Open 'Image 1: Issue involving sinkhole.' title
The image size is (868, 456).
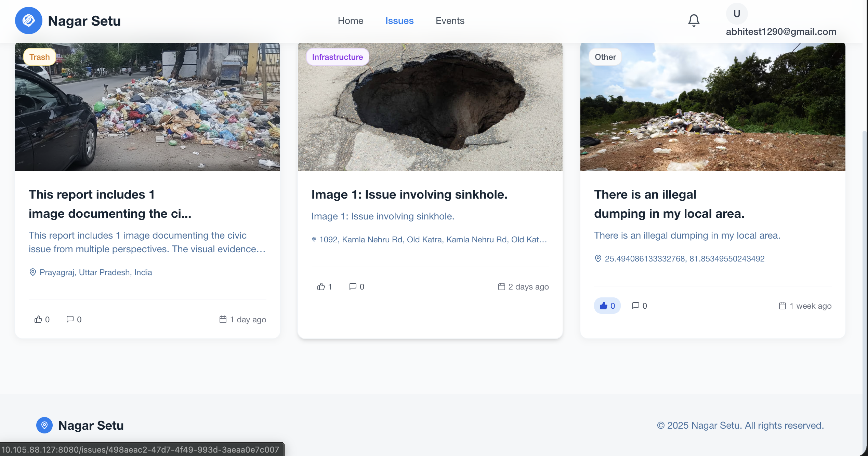[x=409, y=195]
